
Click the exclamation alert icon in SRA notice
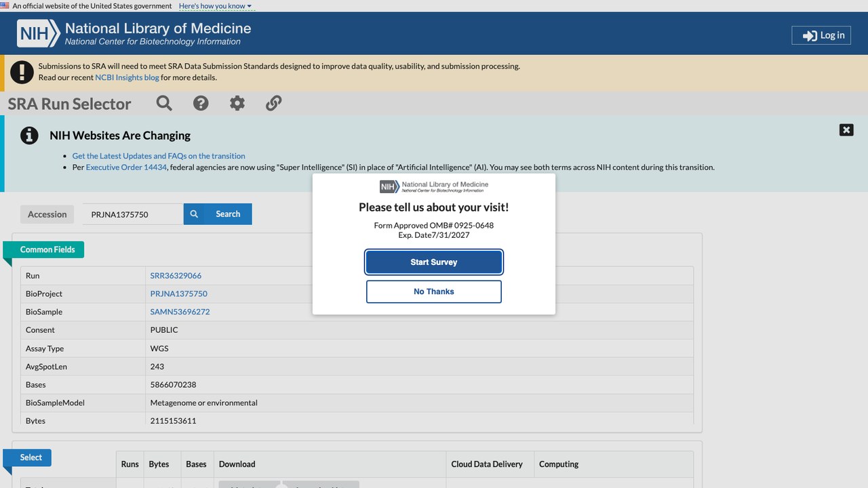tap(22, 72)
